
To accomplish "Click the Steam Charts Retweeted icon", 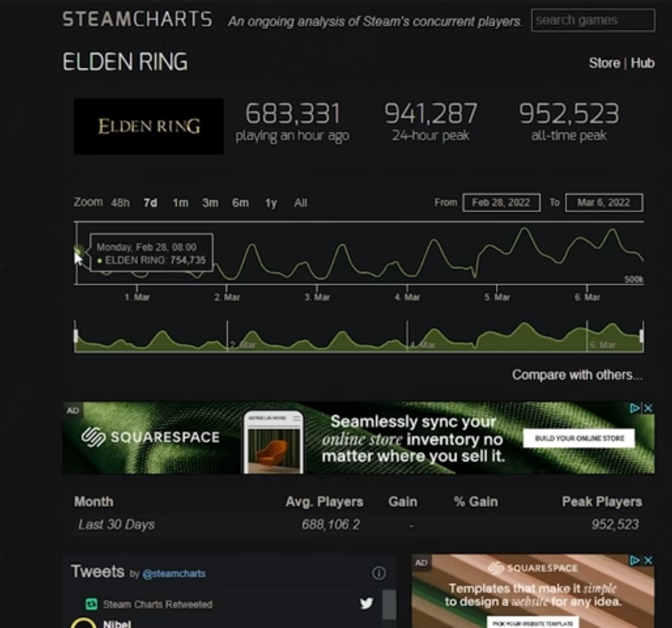I will [x=91, y=604].
